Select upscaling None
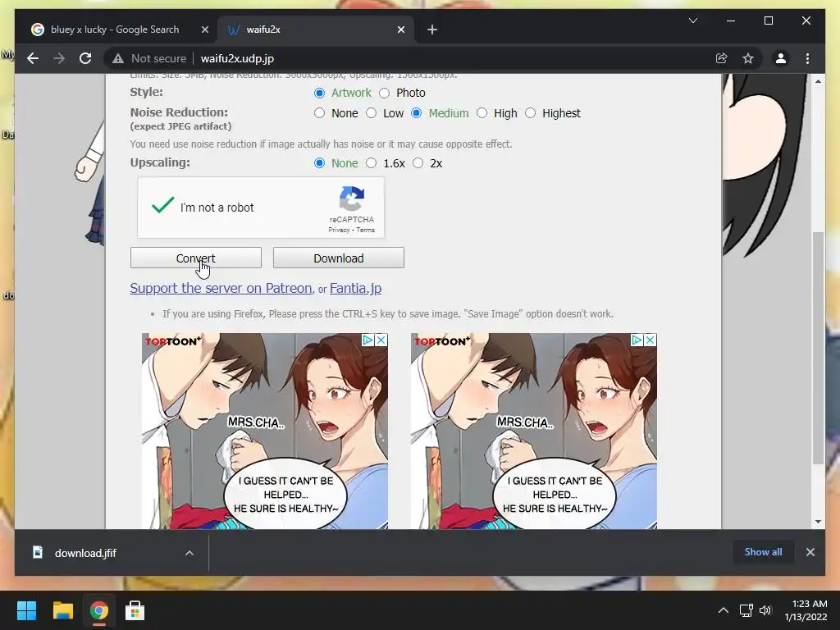 pyautogui.click(x=319, y=163)
